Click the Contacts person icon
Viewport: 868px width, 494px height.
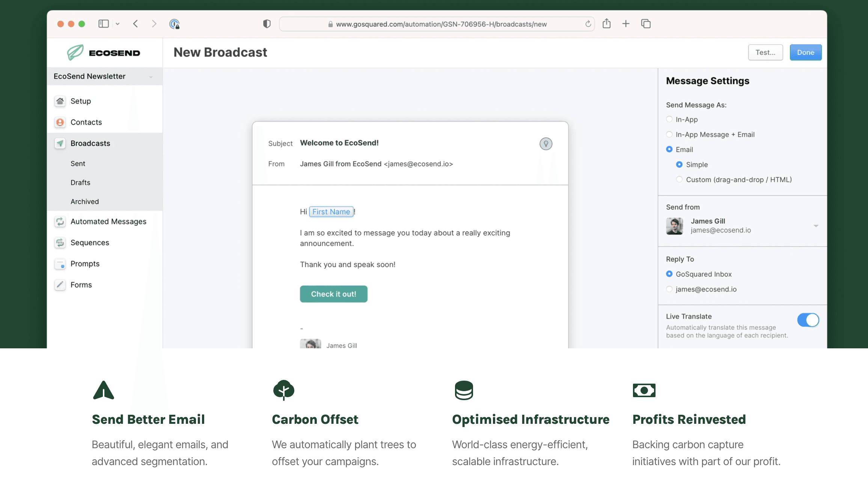tap(60, 122)
